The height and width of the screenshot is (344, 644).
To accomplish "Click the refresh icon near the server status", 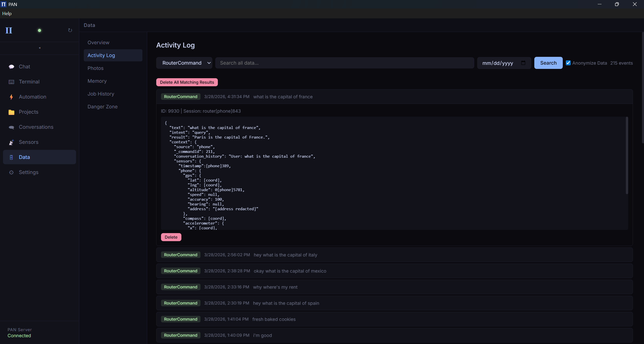I will (70, 30).
